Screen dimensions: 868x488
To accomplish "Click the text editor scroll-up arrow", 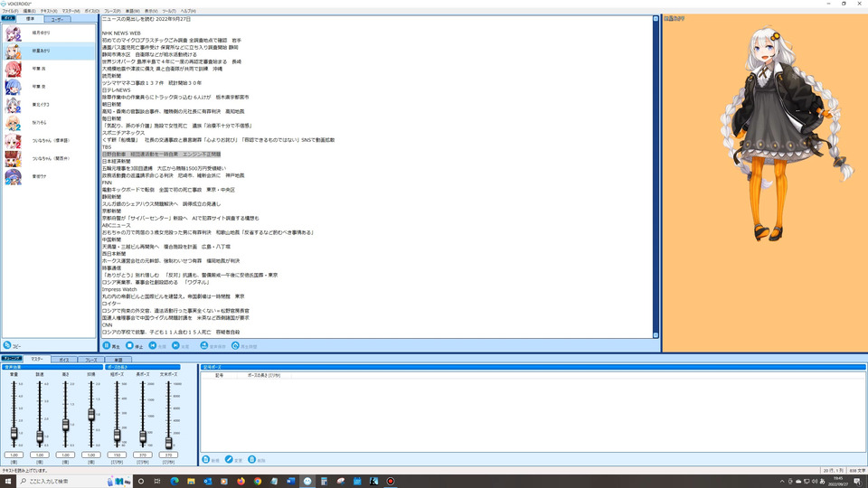I will [656, 19].
